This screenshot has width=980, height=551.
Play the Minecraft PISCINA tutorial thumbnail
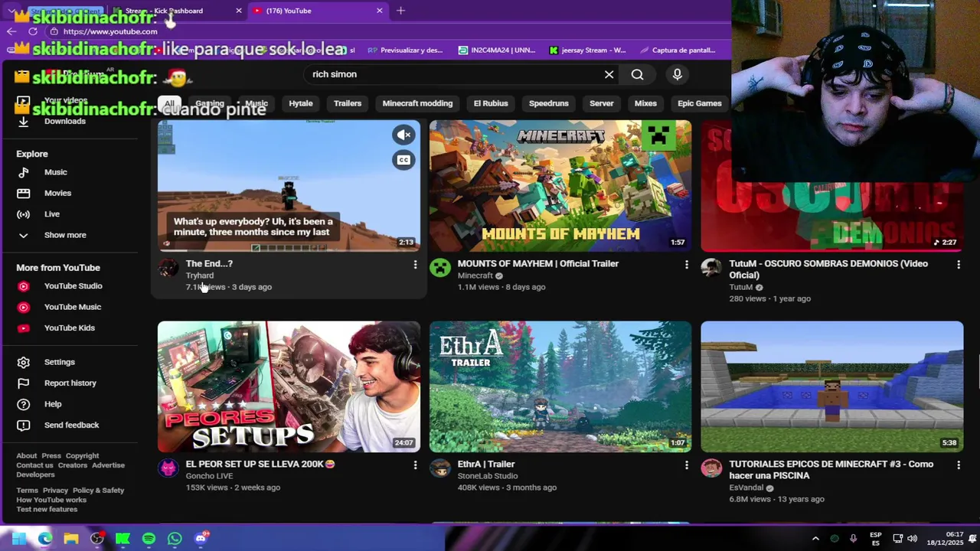831,386
